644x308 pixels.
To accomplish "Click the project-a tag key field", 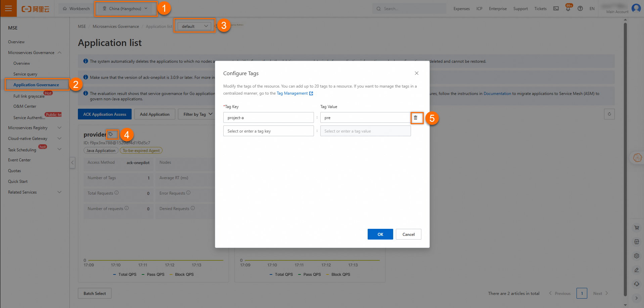I will tap(269, 117).
